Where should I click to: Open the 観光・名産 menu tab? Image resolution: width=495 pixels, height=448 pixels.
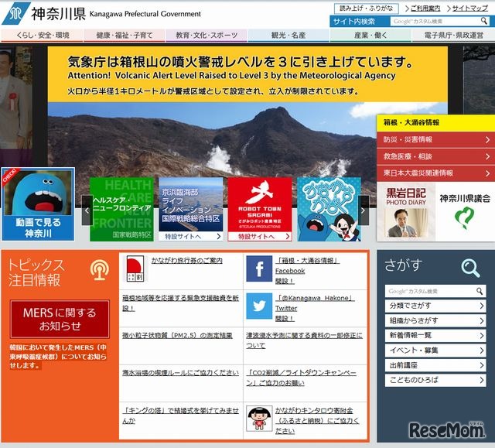(288, 36)
